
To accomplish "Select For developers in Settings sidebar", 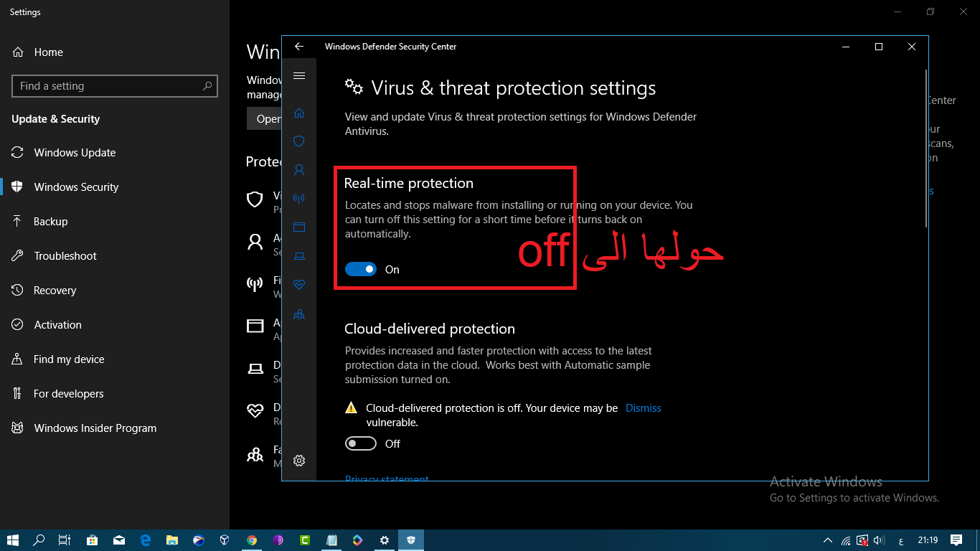I will click(115, 394).
